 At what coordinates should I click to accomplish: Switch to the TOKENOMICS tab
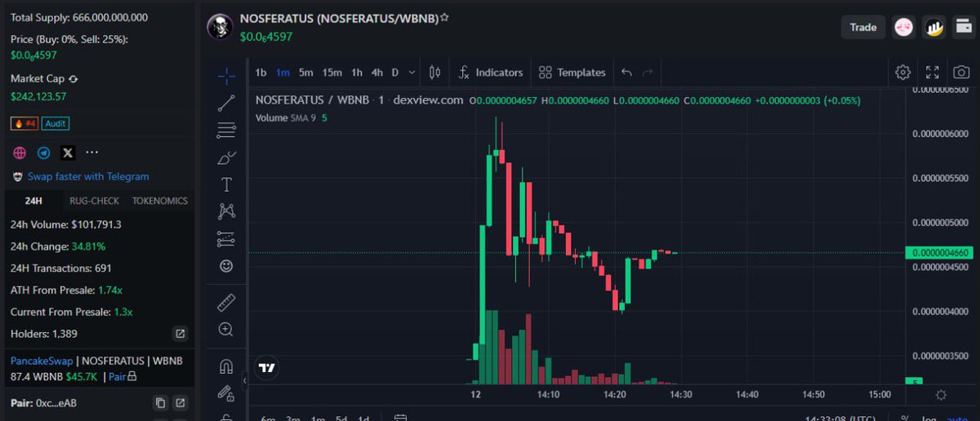coord(160,201)
